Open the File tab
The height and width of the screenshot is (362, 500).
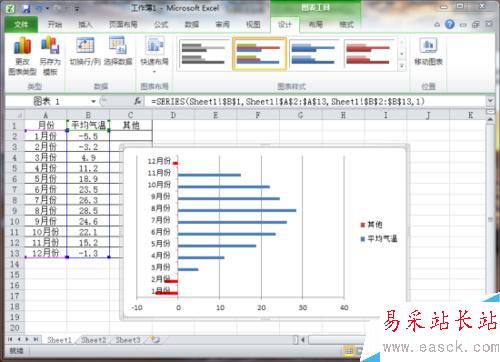[x=21, y=24]
